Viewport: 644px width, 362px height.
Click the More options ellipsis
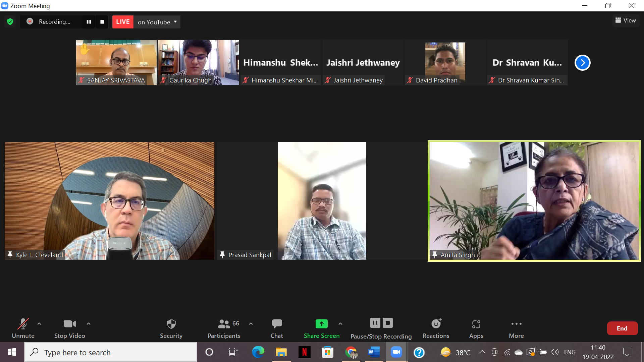[x=516, y=324]
